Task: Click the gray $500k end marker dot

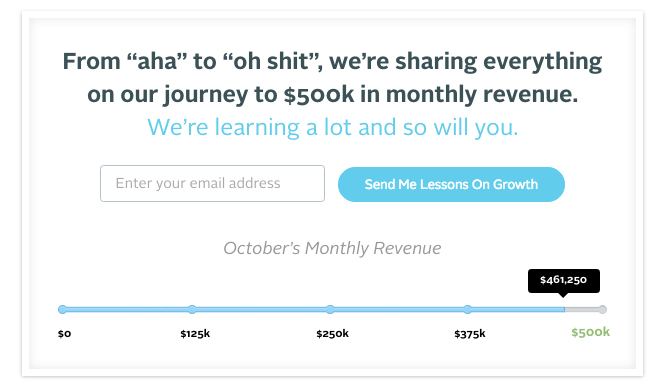Action: [602, 310]
